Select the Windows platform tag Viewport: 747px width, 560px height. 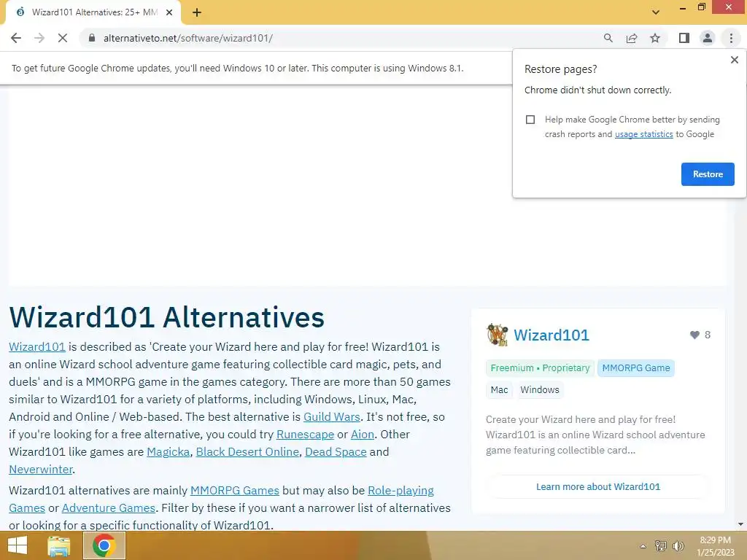click(x=539, y=390)
